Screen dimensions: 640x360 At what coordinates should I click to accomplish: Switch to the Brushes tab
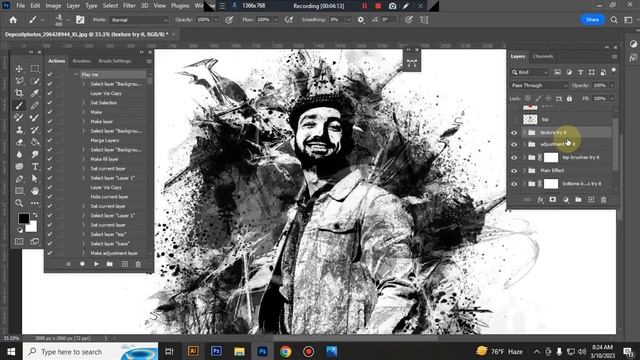coord(81,61)
